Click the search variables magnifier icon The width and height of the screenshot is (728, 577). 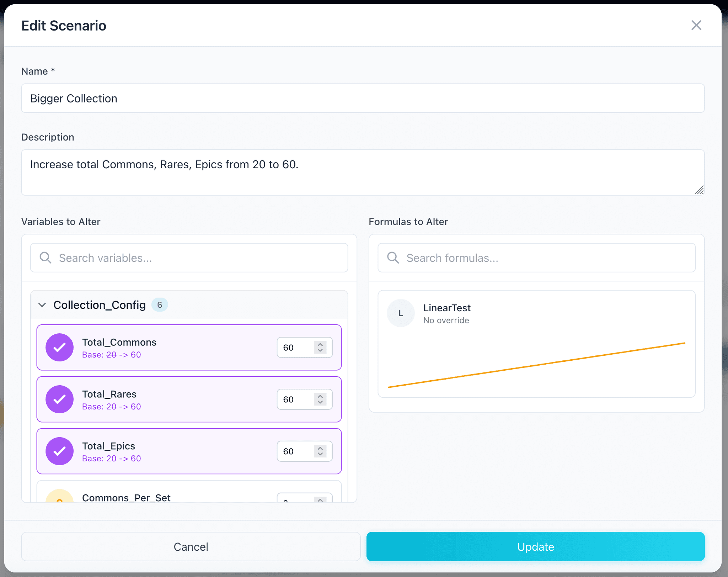click(45, 258)
